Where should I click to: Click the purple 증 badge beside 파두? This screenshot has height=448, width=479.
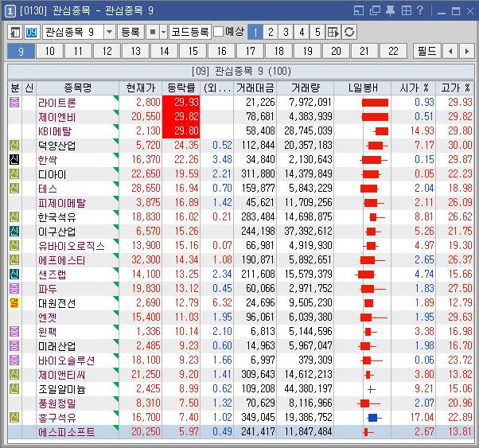pyautogui.click(x=14, y=289)
